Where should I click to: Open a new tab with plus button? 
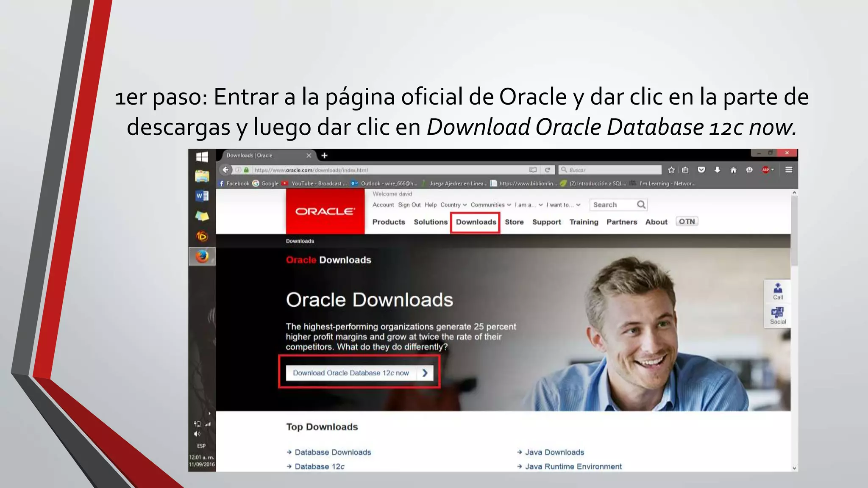324,155
